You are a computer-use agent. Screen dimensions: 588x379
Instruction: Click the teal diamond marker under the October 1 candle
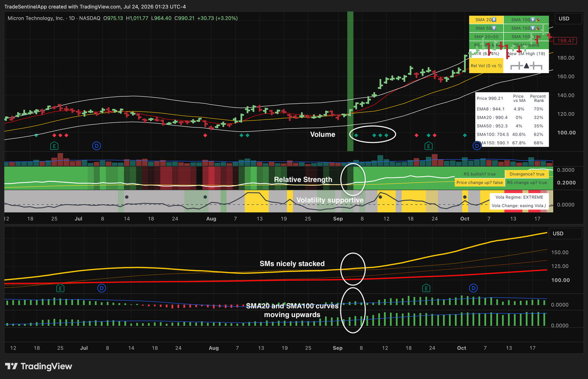tap(465, 136)
